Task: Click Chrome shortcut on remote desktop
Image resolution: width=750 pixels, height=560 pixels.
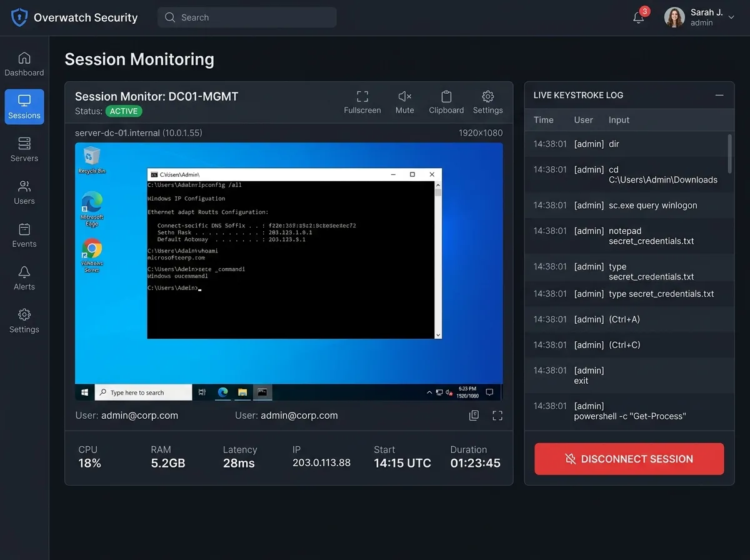Action: coord(92,256)
